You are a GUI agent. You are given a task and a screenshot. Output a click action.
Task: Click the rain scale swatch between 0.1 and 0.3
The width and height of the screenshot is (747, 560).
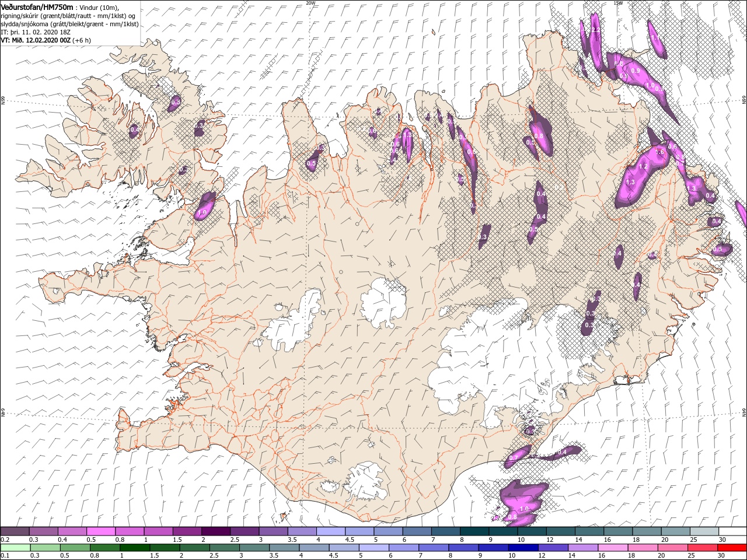click(x=15, y=548)
